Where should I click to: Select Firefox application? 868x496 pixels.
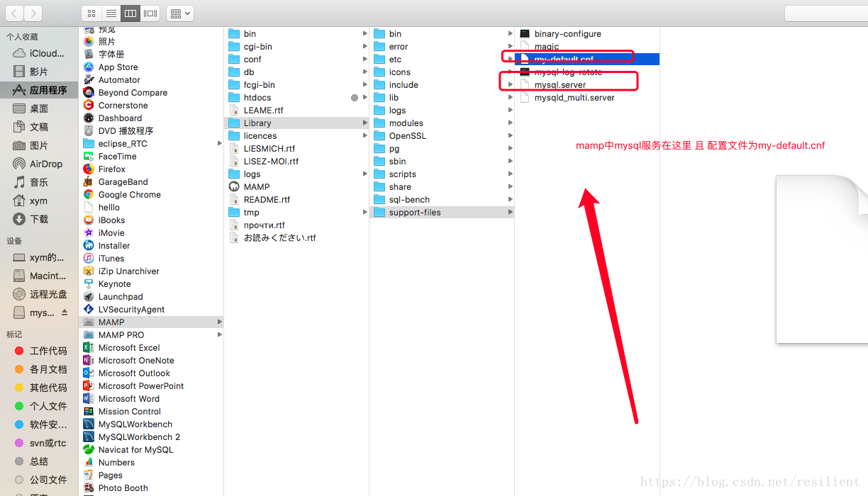[151, 169]
